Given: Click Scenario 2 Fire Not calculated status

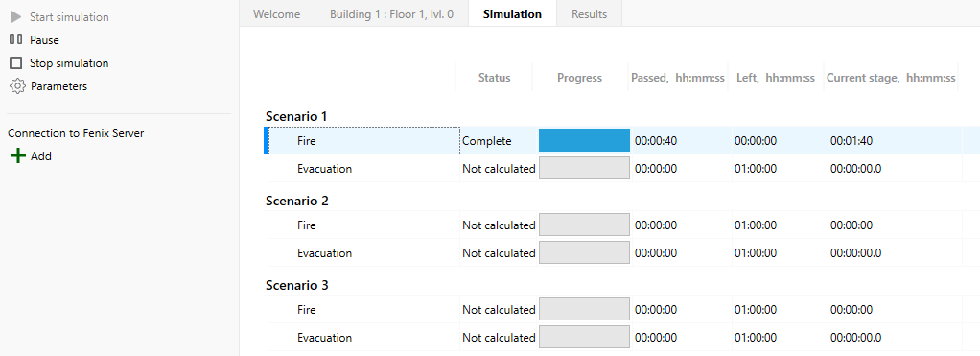Looking at the screenshot, I should (499, 225).
